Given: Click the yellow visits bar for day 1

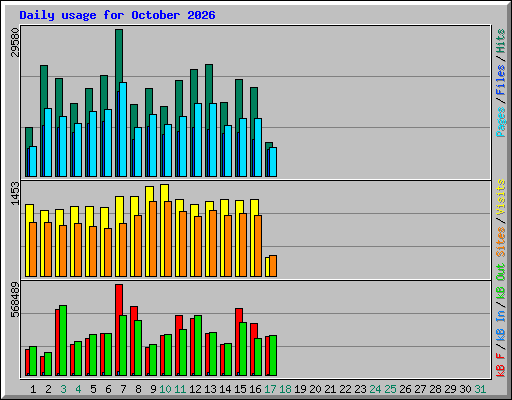Looking at the screenshot, I should click(29, 213).
